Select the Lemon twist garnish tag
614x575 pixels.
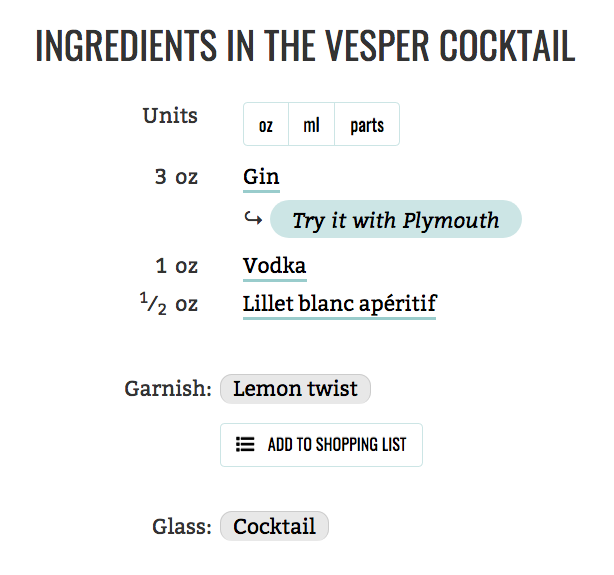(x=295, y=389)
